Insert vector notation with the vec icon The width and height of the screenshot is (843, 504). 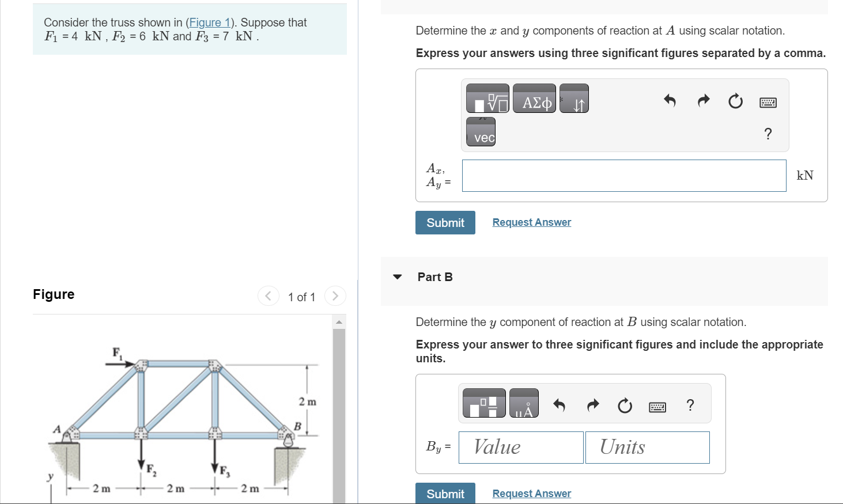[x=481, y=132]
